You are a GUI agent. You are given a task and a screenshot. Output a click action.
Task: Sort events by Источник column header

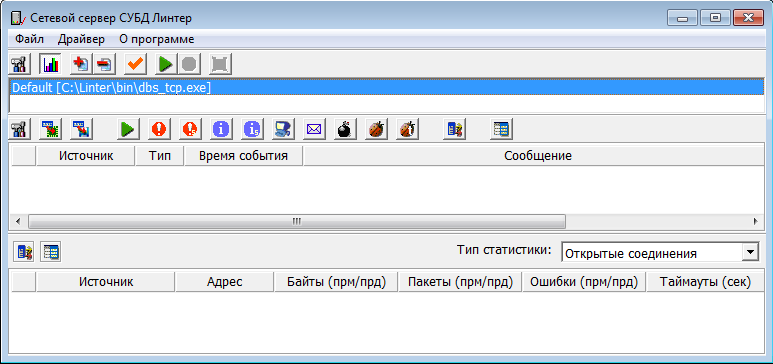(86, 156)
